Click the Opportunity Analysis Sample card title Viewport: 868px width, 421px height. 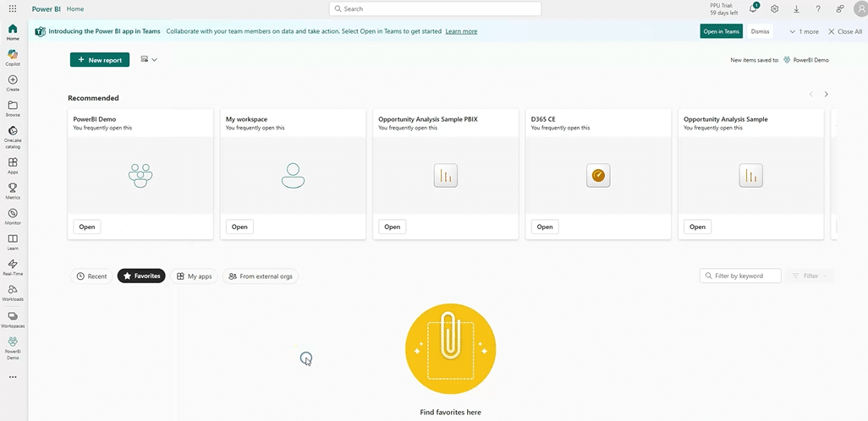point(726,119)
